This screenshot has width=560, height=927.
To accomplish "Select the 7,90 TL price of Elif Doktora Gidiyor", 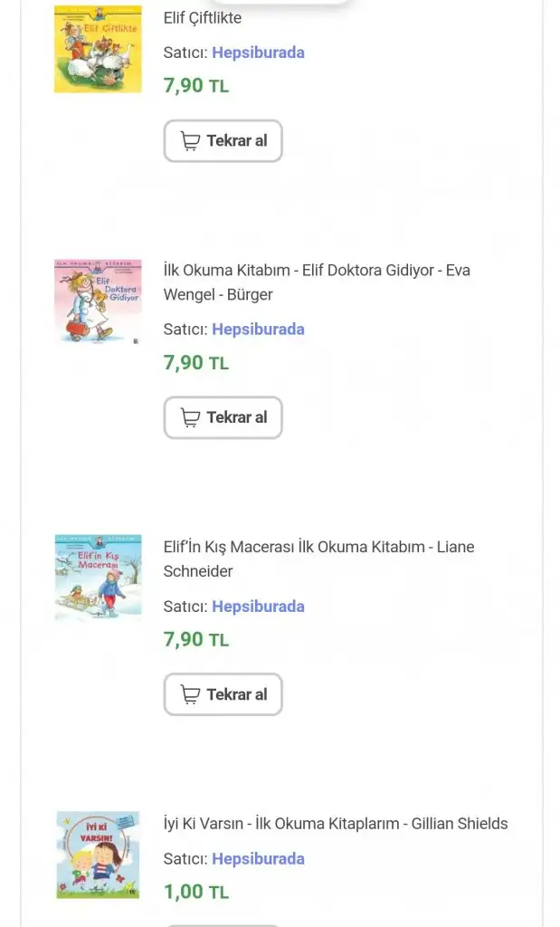I will point(195,363).
